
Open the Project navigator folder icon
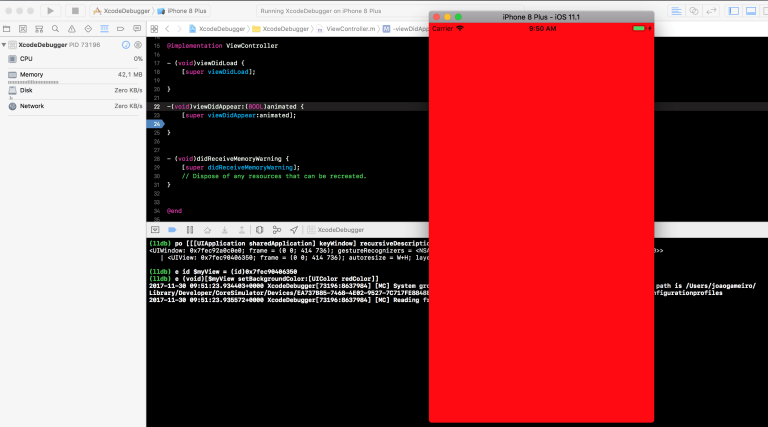6,29
